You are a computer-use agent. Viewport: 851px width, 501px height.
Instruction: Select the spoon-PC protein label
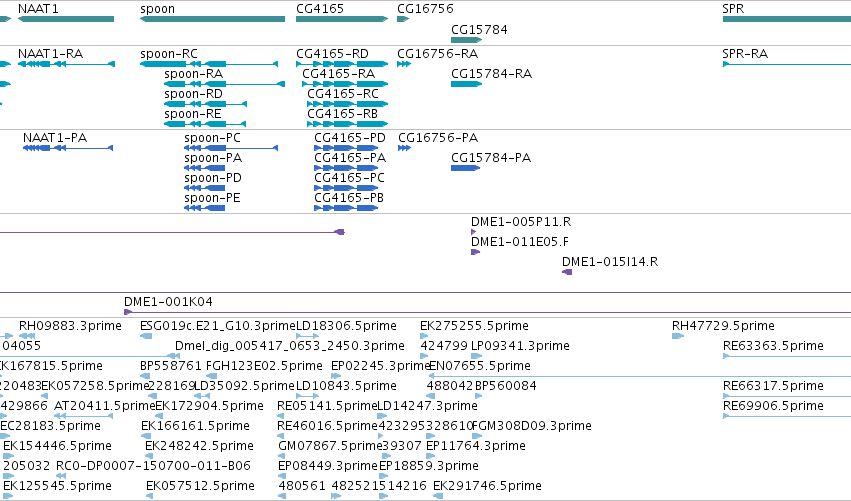pyautogui.click(x=212, y=138)
